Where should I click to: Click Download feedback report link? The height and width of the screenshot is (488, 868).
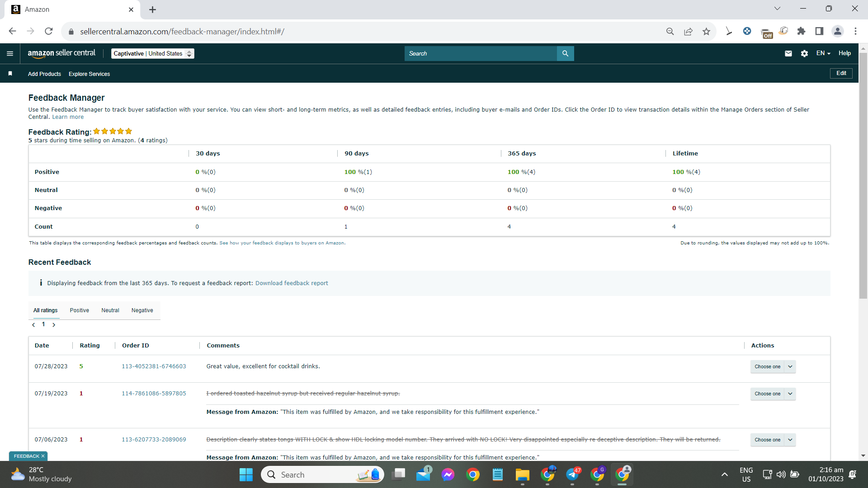(x=292, y=283)
